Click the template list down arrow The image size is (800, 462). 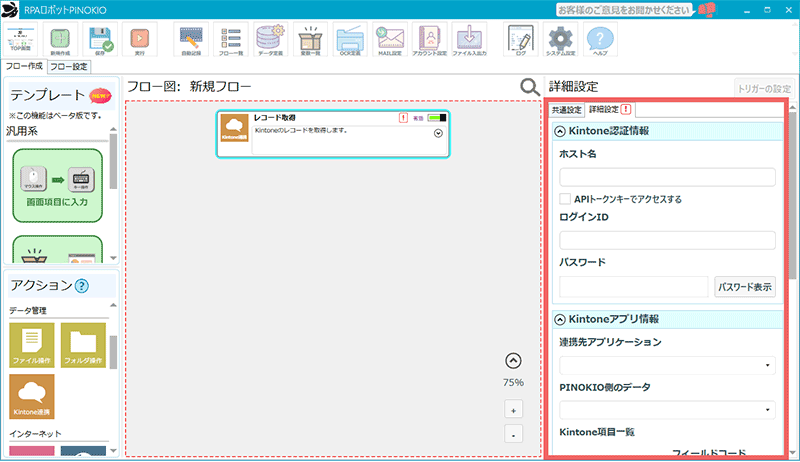coord(113,258)
